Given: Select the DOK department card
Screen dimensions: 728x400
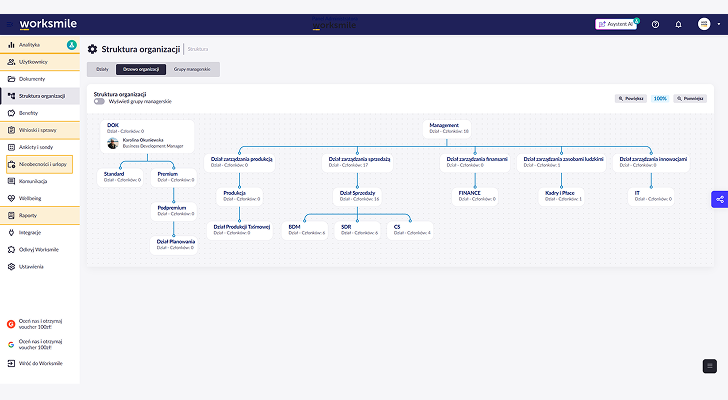Looking at the screenshot, I should (147, 136).
